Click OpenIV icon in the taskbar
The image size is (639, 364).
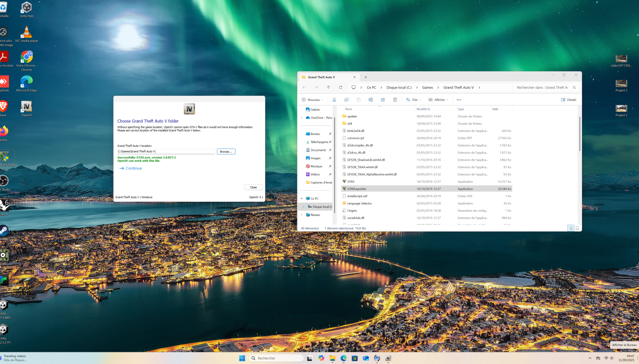click(388, 358)
